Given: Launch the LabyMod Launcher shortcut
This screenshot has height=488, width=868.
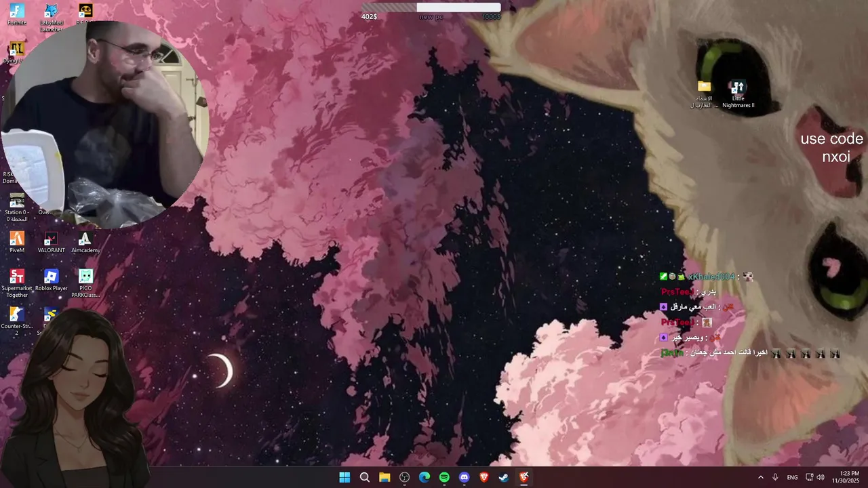Looking at the screenshot, I should click(x=51, y=16).
